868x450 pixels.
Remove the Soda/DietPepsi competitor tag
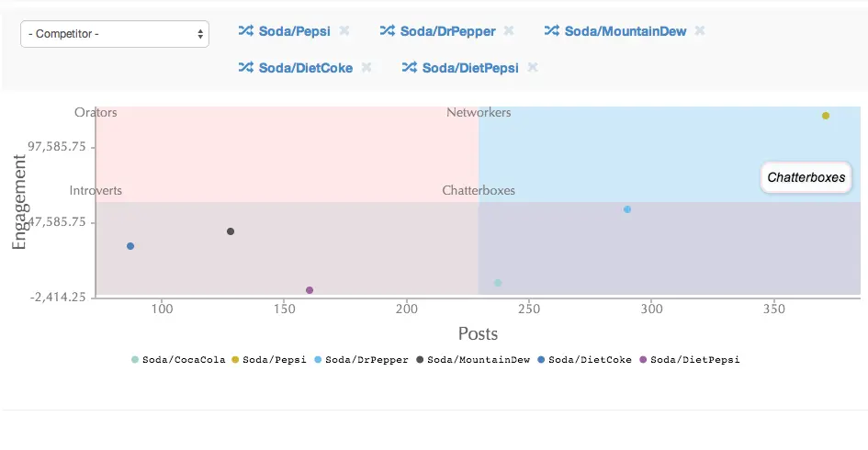point(532,67)
